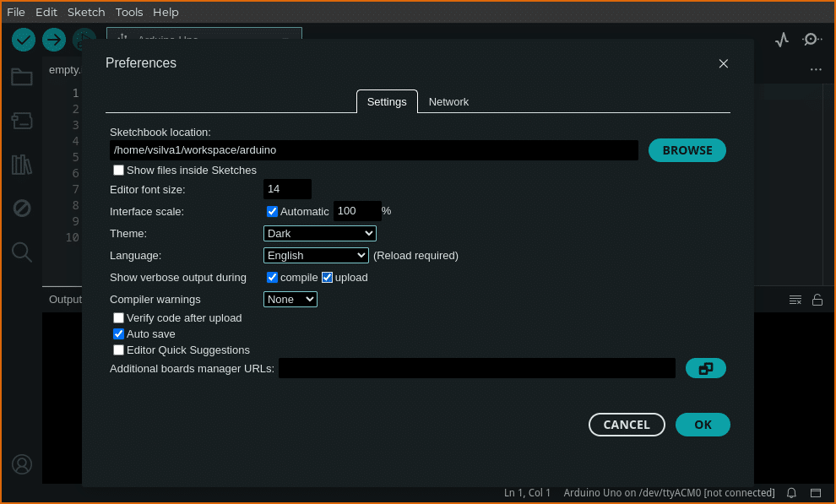Click the additional boards URLs editor icon
The image size is (836, 504).
click(705, 368)
